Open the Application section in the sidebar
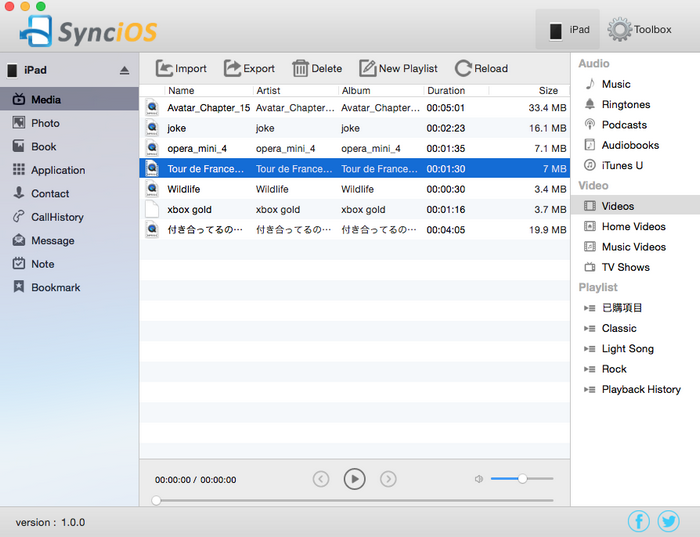The height and width of the screenshot is (537, 700). (69, 170)
